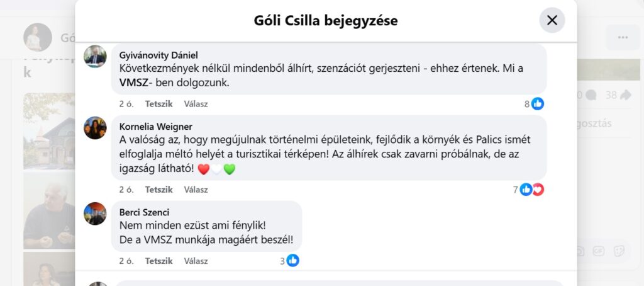This screenshot has height=286, width=644.
Task: Click Válasz under Berci Szenci's comment
Action: click(x=196, y=260)
